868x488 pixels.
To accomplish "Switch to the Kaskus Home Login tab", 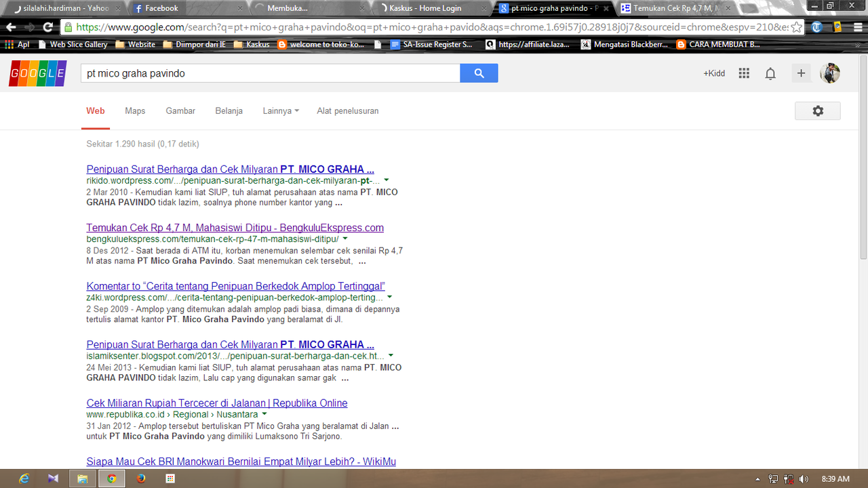I will 432,8.
